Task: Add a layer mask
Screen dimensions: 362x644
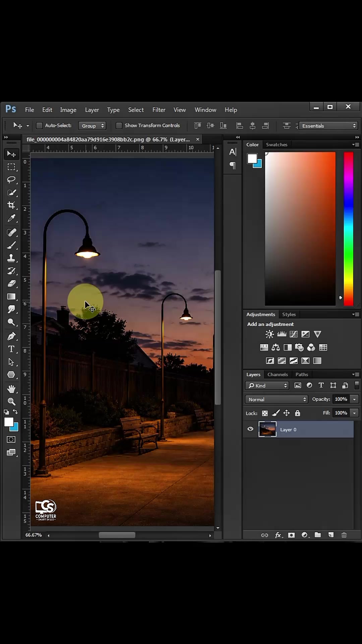Action: click(291, 535)
